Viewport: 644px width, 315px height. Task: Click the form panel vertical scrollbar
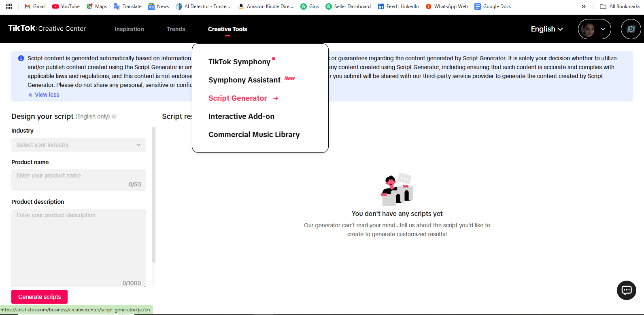tap(154, 195)
